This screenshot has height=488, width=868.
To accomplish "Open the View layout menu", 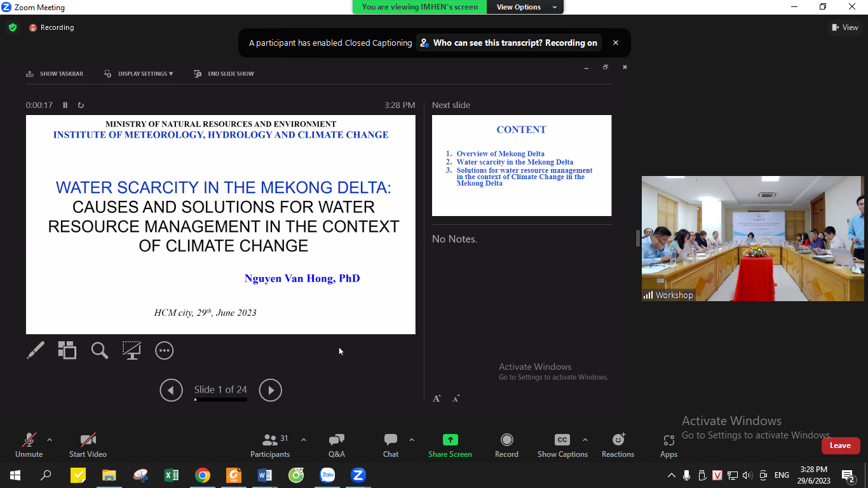I will pos(844,27).
